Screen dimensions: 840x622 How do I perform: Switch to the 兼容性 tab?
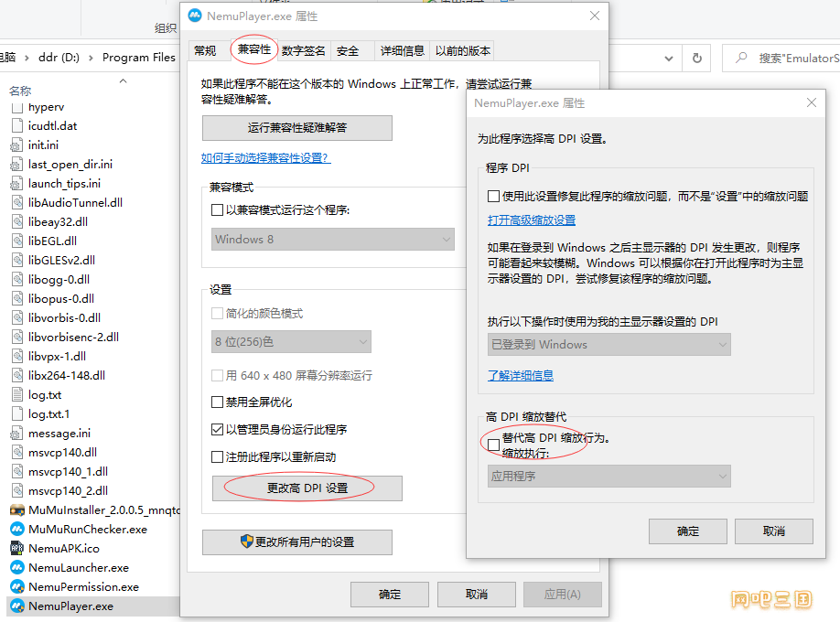coord(254,49)
